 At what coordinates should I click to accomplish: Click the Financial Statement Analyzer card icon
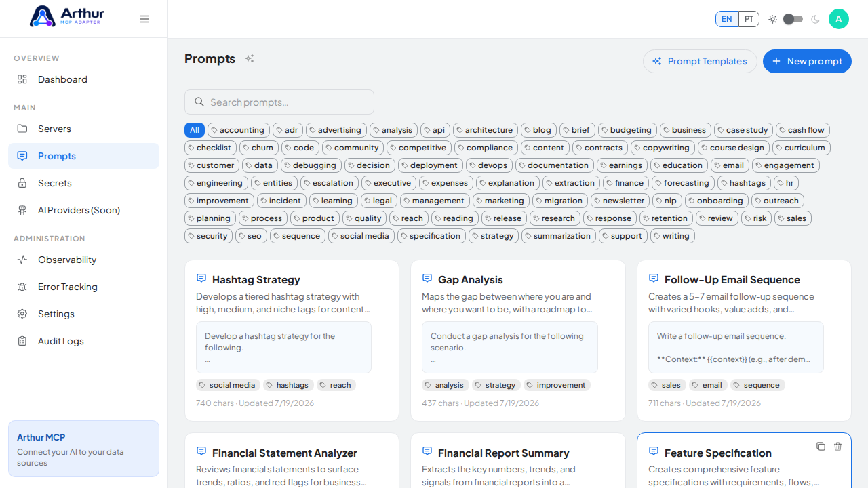[x=201, y=451]
